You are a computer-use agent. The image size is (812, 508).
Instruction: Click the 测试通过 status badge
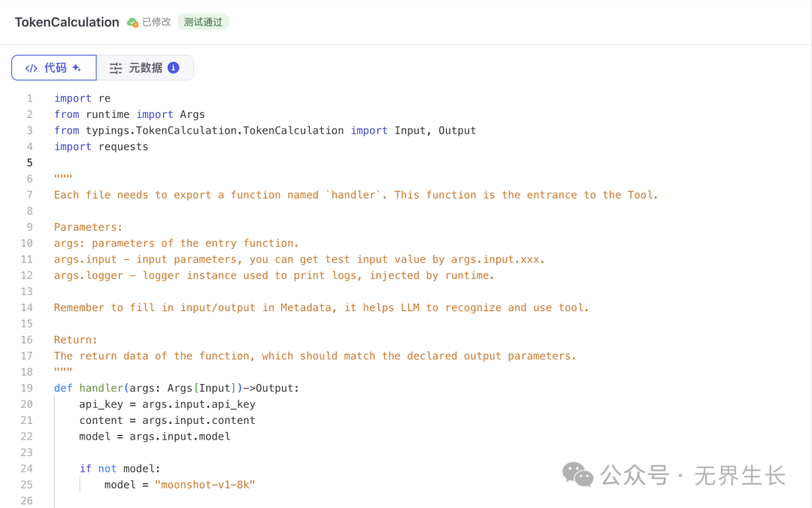click(x=203, y=23)
